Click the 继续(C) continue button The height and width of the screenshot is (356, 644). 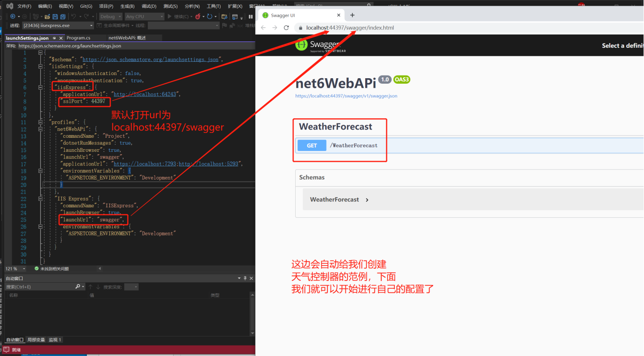point(181,16)
